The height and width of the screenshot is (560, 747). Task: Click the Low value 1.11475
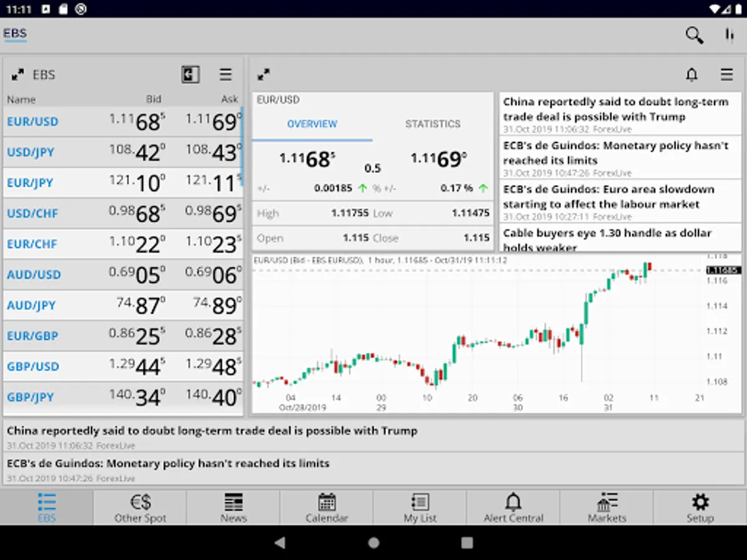471,213
